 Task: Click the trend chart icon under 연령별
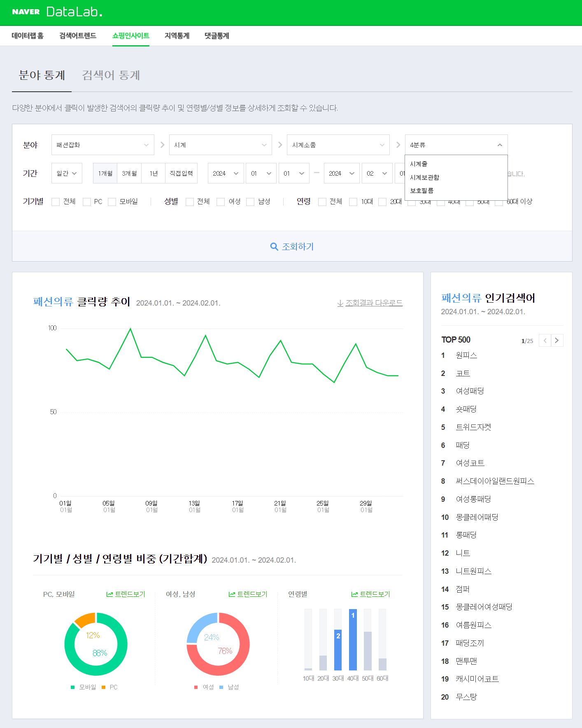point(354,594)
